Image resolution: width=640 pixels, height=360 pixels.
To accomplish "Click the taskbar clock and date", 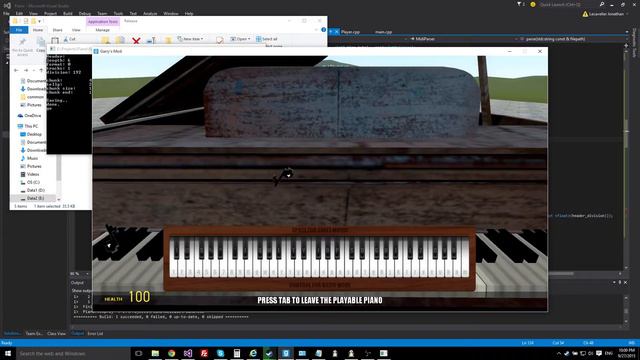I will pyautogui.click(x=627, y=353).
